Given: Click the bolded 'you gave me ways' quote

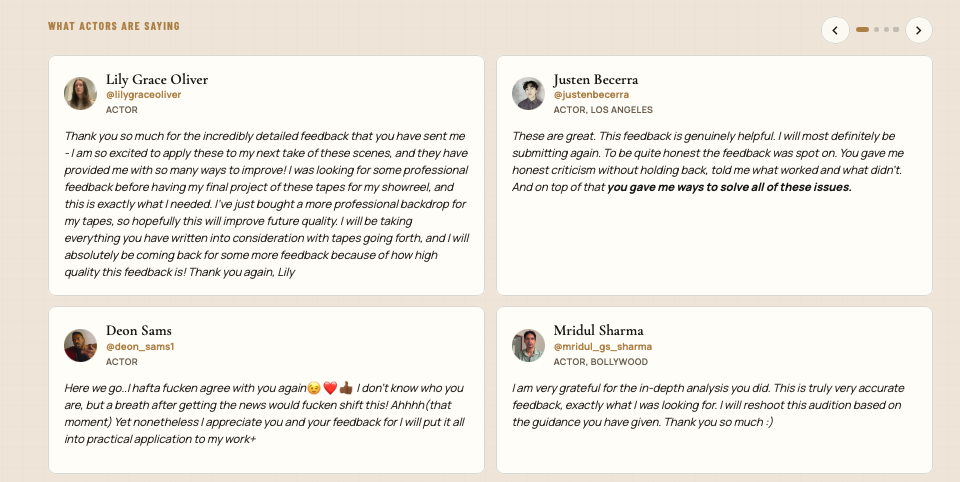Looking at the screenshot, I should (x=729, y=187).
